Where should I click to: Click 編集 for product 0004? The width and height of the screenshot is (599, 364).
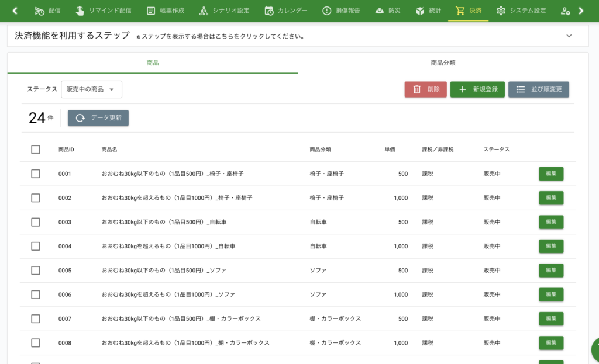551,246
